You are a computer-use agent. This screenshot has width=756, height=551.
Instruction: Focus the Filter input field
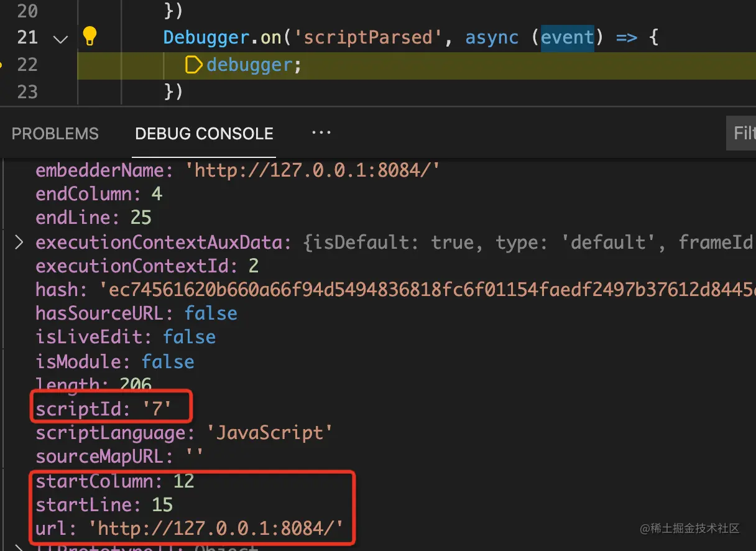tap(741, 133)
